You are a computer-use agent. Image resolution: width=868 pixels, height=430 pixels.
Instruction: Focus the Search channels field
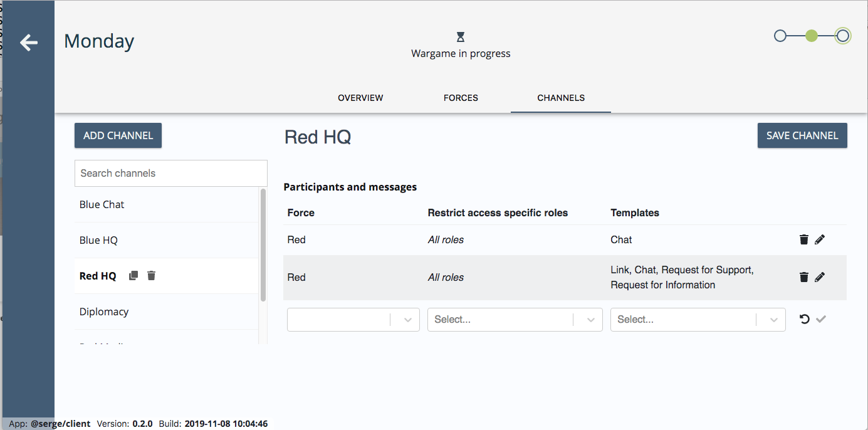[171, 173]
